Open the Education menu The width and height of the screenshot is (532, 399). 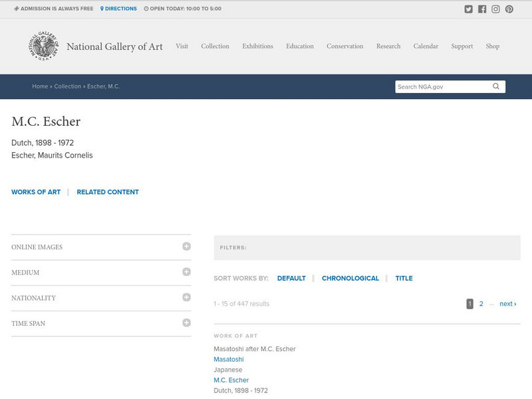coord(300,46)
